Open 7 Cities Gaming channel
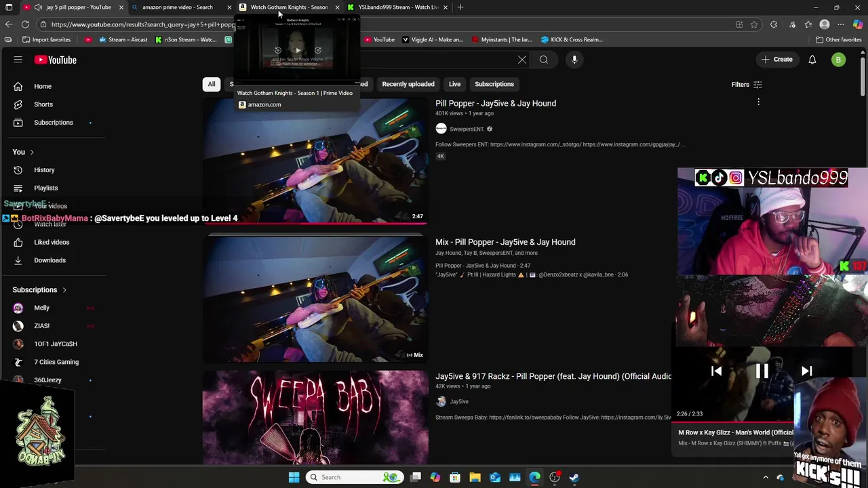Image resolution: width=868 pixels, height=488 pixels. point(56,362)
